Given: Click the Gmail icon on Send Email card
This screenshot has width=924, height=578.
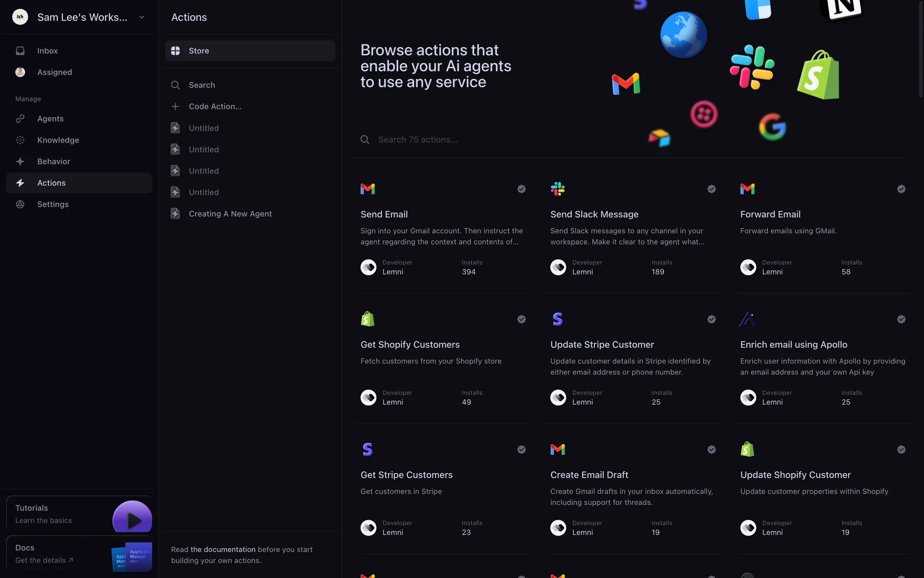Looking at the screenshot, I should [x=368, y=189].
